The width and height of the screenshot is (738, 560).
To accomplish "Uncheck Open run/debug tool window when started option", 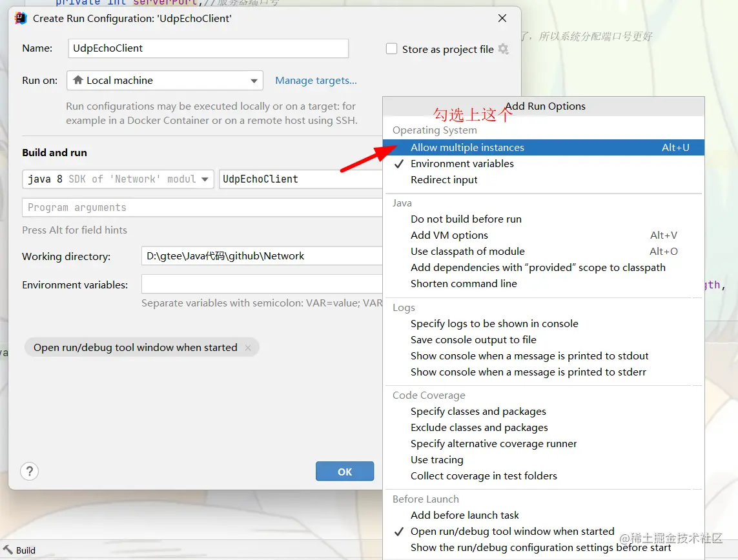I will click(x=543, y=532).
